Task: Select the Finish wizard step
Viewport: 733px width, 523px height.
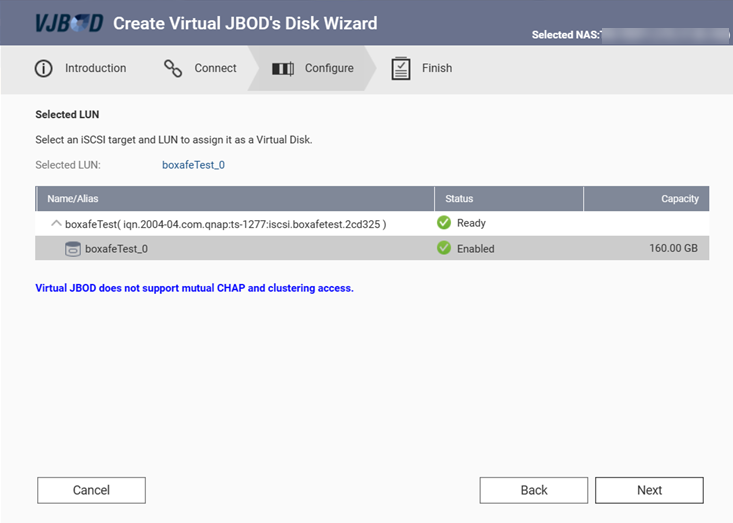Action: pos(437,69)
